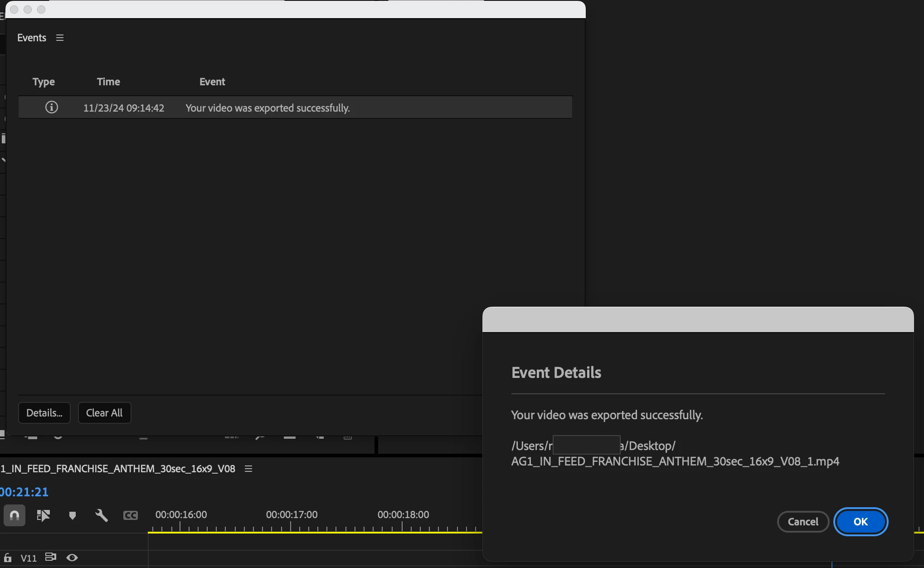Open the Events panel menu
Screen dimensions: 924x568
pyautogui.click(x=60, y=38)
